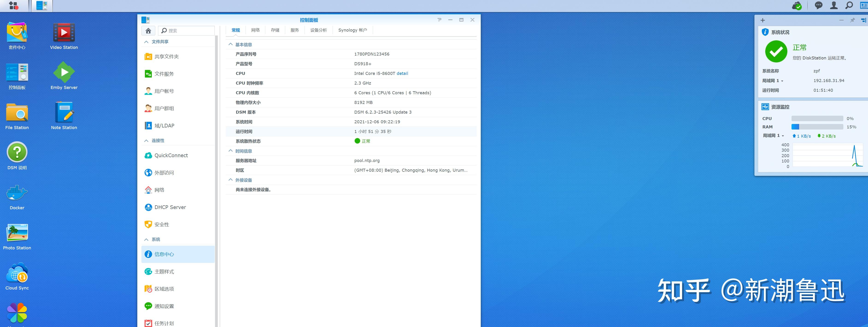Open 外部访问 in the sidebar
Screen dimensions: 868x327
178,173
